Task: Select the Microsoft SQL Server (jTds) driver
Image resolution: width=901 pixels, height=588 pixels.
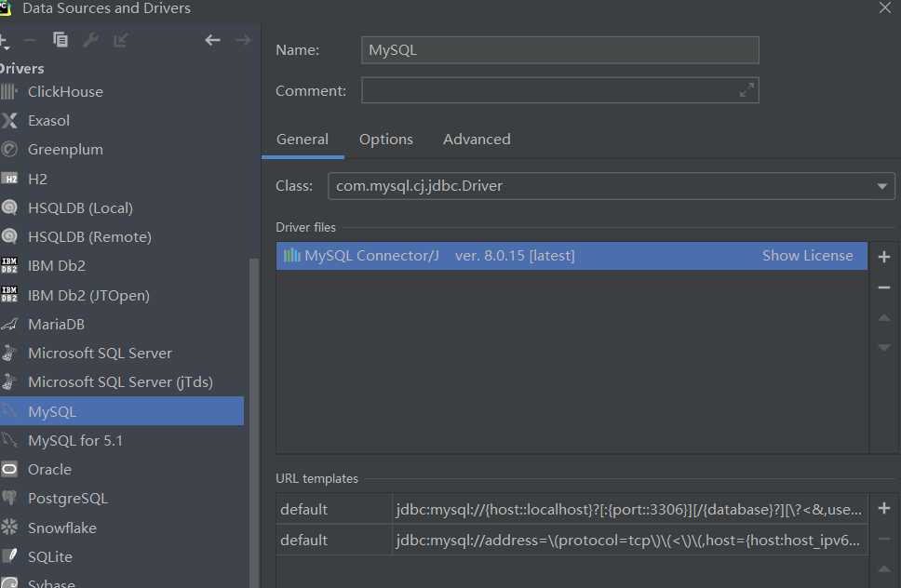Action: point(122,381)
